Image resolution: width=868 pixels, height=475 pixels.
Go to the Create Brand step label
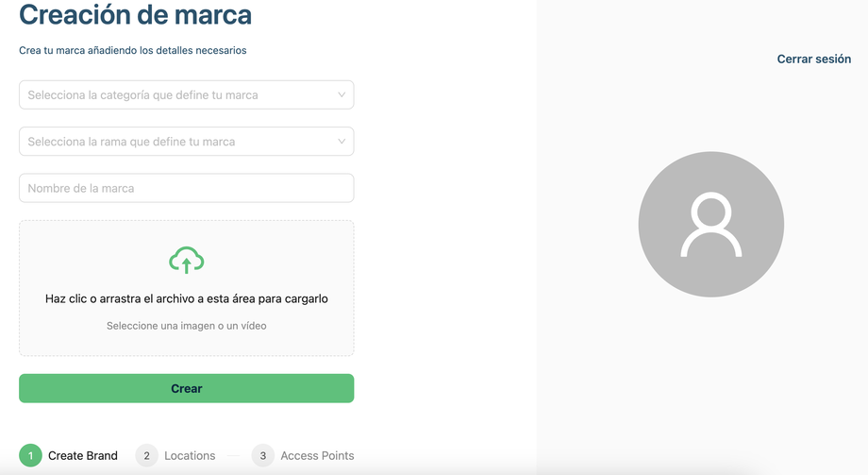(82, 455)
